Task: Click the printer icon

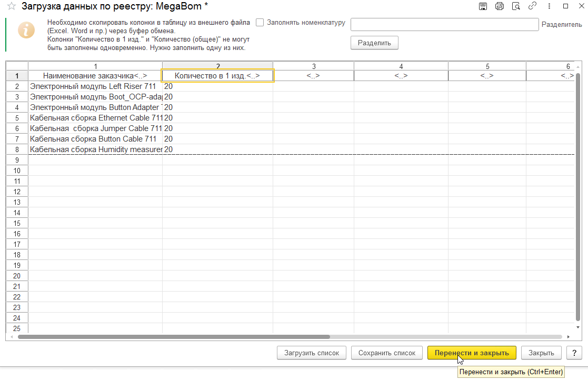Action: [x=500, y=6]
